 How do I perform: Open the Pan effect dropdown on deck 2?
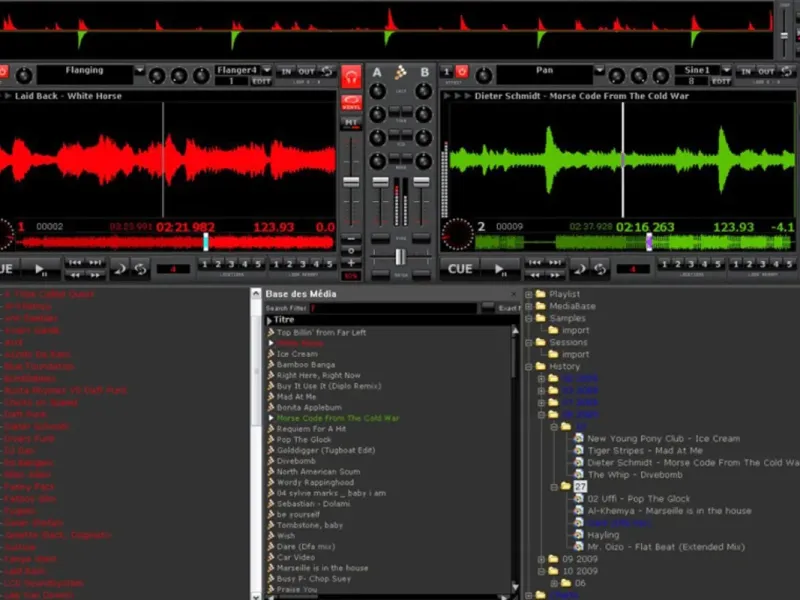pyautogui.click(x=599, y=70)
